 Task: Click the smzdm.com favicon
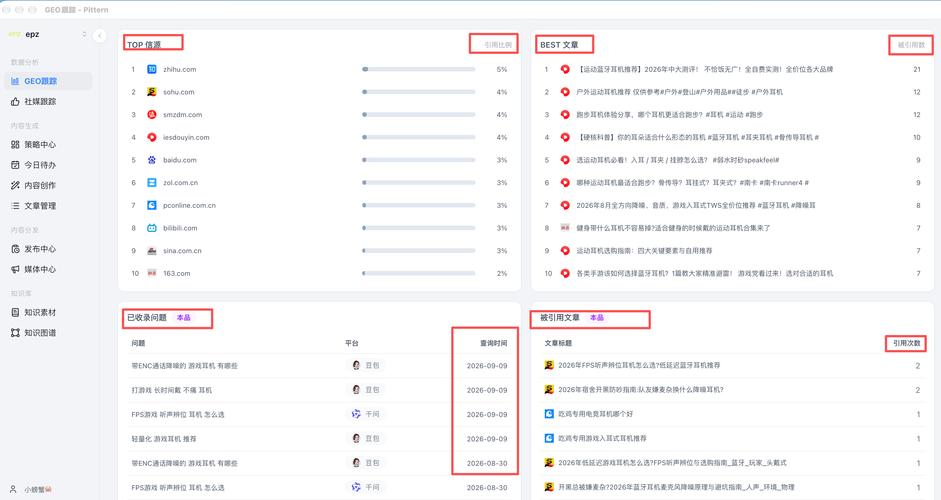(x=152, y=115)
